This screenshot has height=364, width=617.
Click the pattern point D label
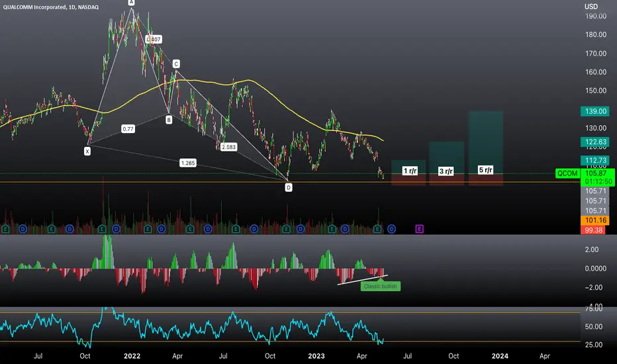289,188
